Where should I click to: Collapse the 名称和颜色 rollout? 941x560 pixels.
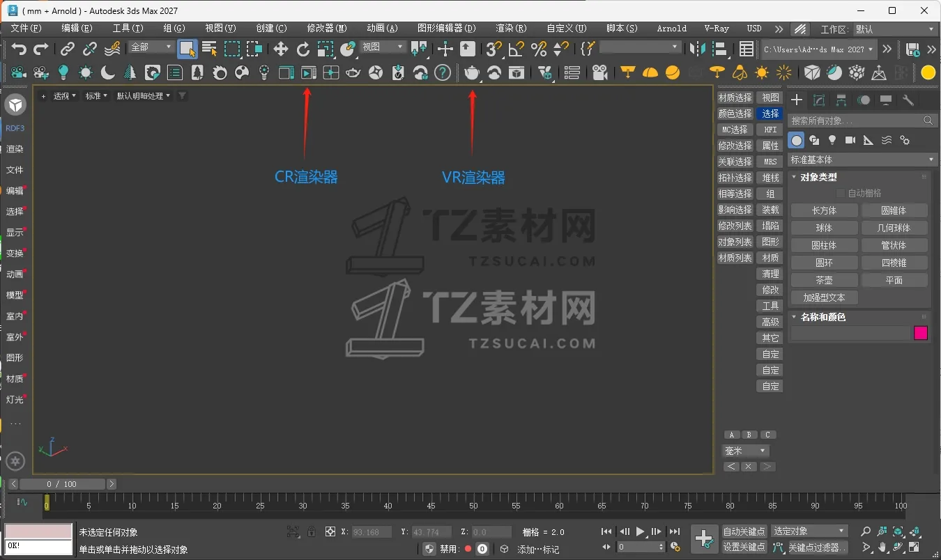[x=823, y=317]
